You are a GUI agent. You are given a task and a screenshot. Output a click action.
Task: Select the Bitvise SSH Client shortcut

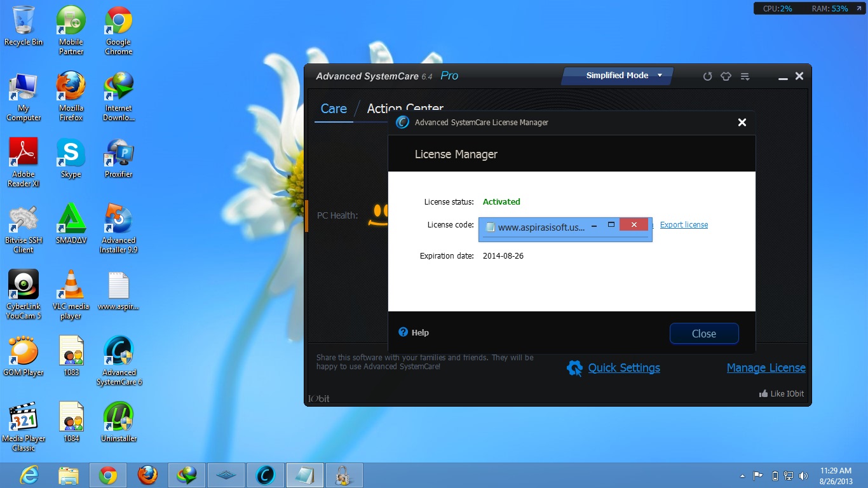tap(24, 229)
